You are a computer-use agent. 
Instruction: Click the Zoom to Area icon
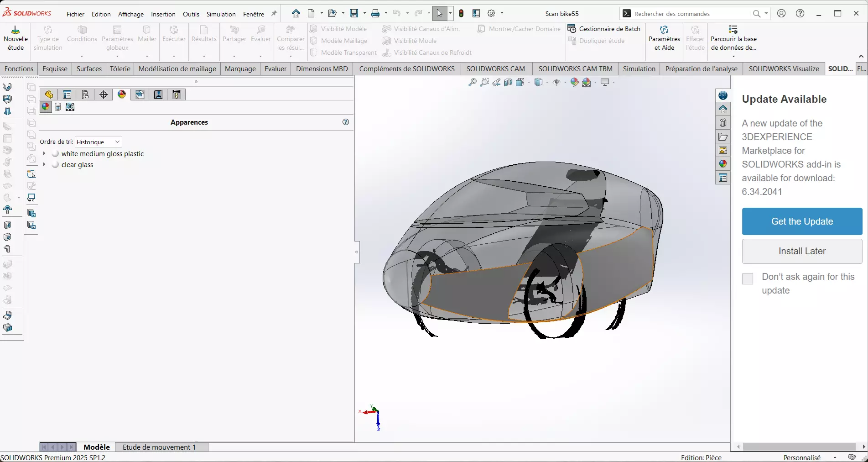point(484,82)
